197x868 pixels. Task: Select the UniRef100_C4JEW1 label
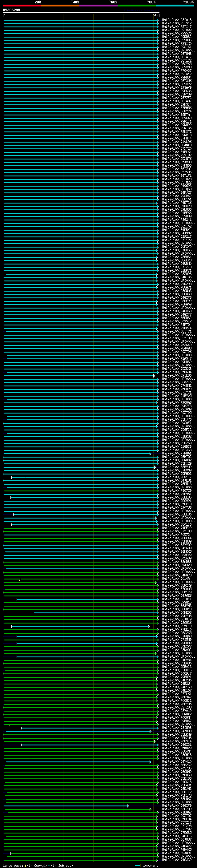176,481
